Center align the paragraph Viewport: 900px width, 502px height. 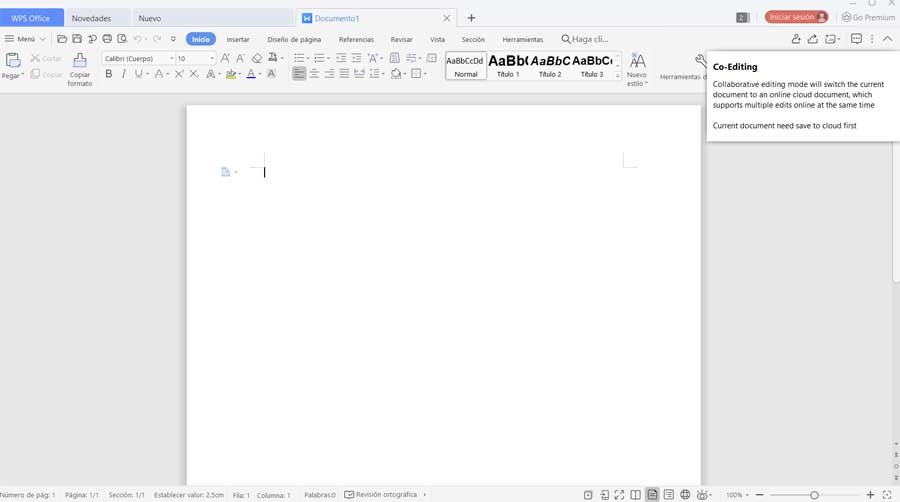pos(315,74)
